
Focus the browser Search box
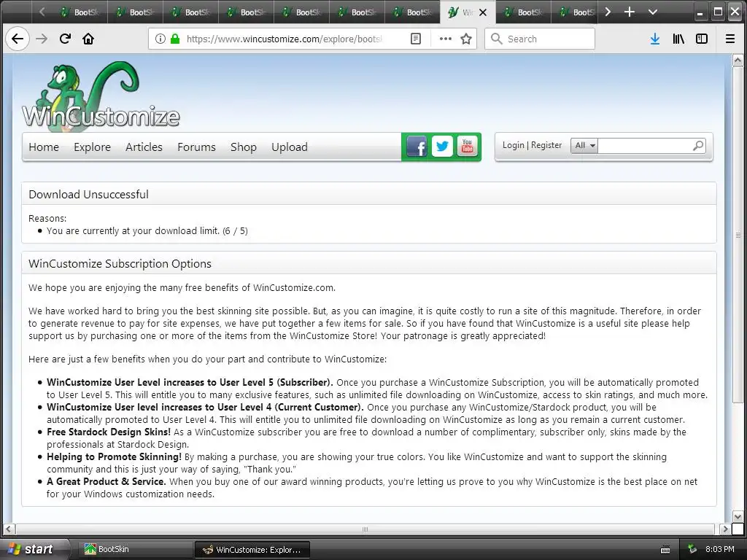[540, 39]
